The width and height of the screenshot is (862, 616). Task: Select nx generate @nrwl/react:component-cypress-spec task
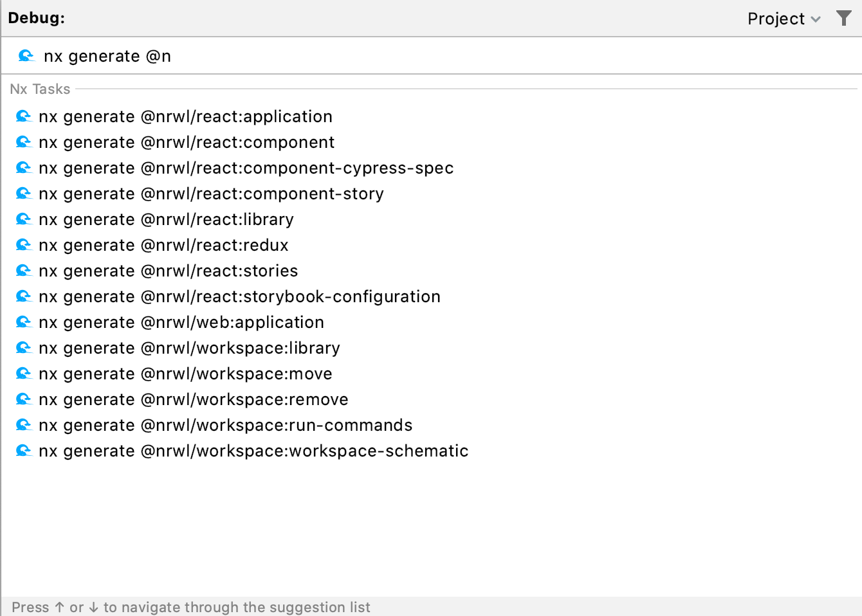(x=246, y=168)
